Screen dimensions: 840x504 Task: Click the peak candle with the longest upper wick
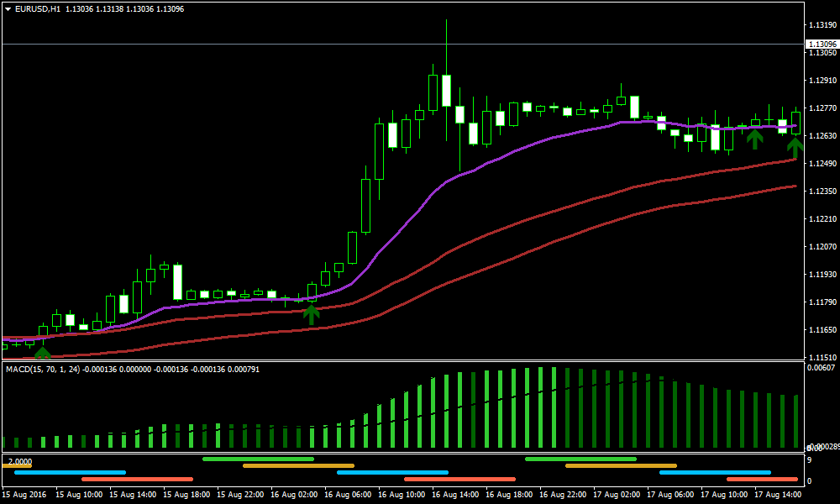click(x=446, y=91)
